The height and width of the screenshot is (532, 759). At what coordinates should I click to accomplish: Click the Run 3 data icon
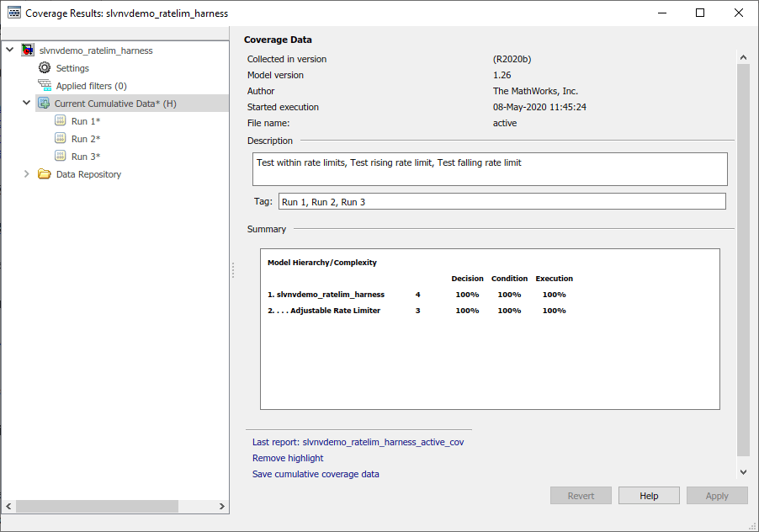(61, 157)
